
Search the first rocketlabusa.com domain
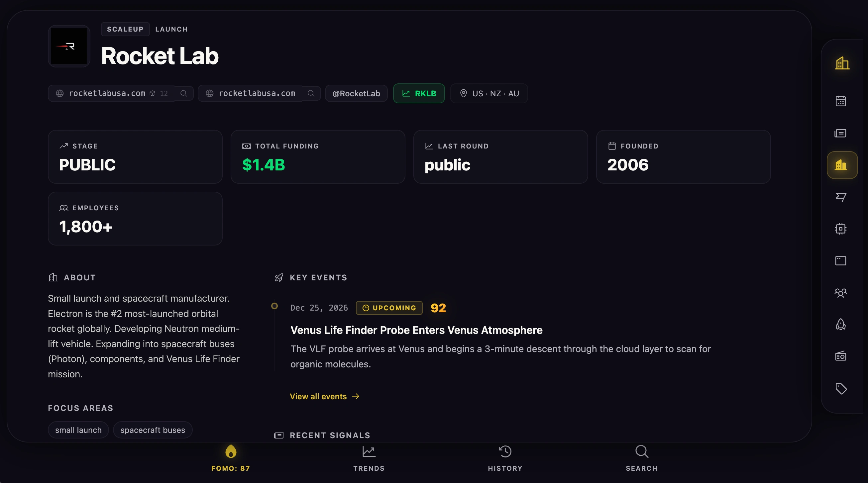[x=184, y=93]
